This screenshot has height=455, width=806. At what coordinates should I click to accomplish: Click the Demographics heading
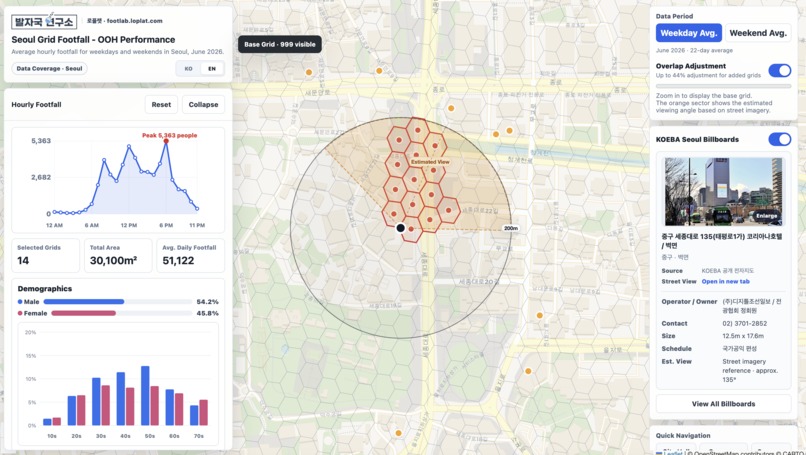click(x=45, y=288)
